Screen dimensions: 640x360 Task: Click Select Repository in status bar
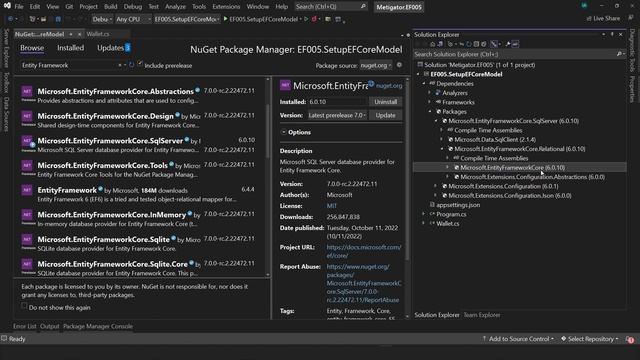coord(590,339)
